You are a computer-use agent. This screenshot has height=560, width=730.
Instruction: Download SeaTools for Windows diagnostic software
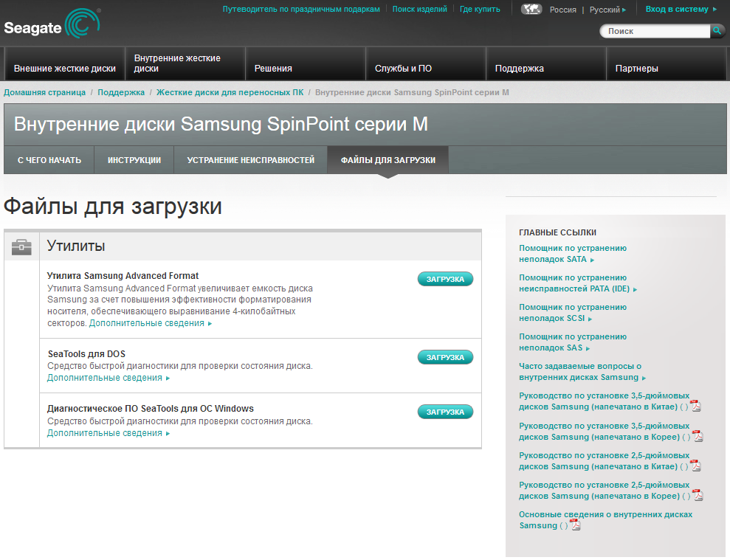point(445,412)
